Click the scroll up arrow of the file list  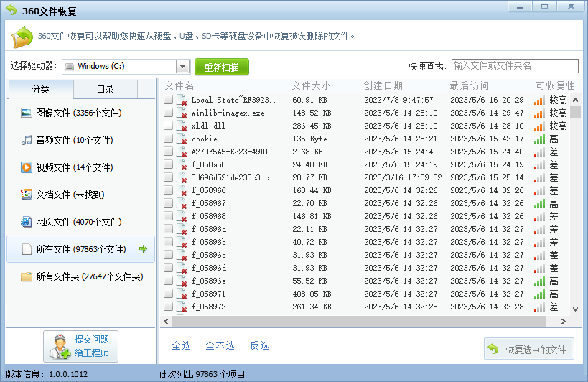click(x=575, y=100)
